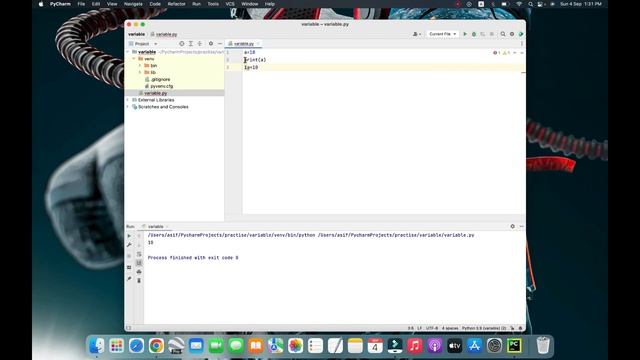The height and width of the screenshot is (360, 640).
Task: Open Search Everywhere magnifier in toolbar
Action: coord(503,34)
